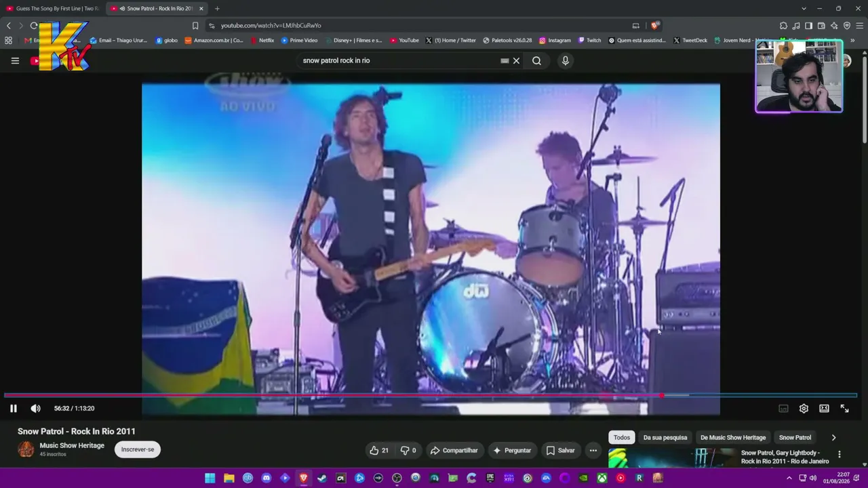This screenshot has height=488, width=868.
Task: Focus the YouTube search input field
Action: tap(400, 60)
